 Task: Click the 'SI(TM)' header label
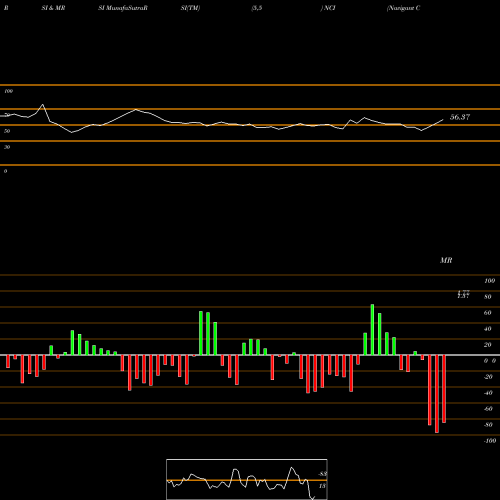coord(190,8)
